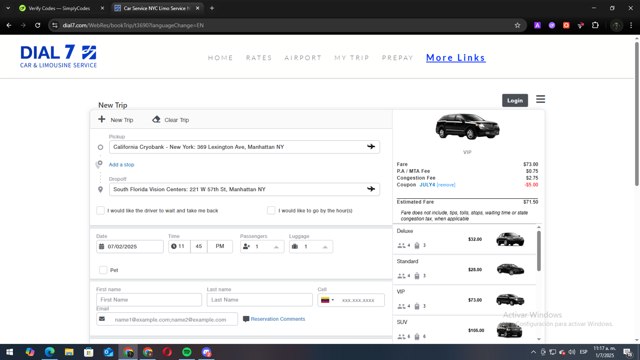Click the clock icon in Time field
This screenshot has height=360, width=640.
coord(174,246)
